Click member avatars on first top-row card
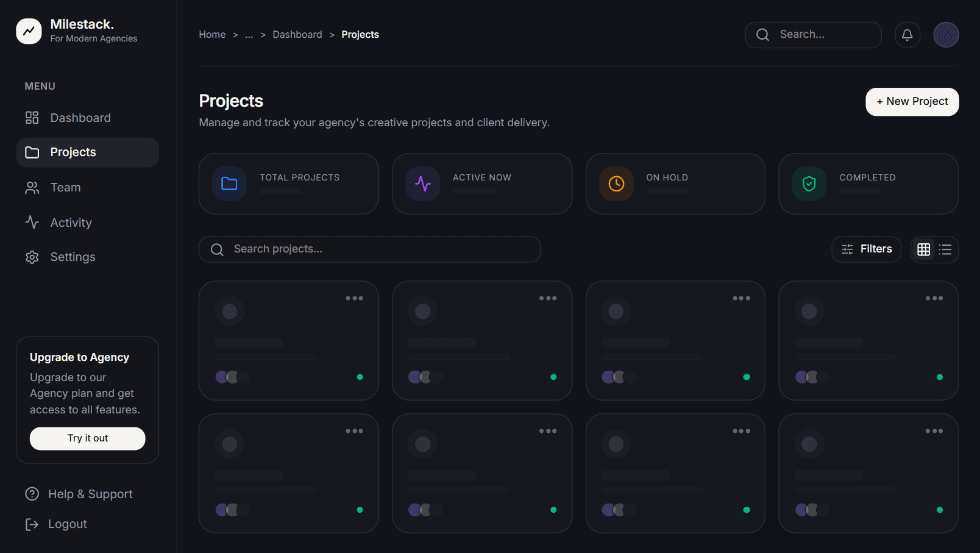 pos(233,377)
